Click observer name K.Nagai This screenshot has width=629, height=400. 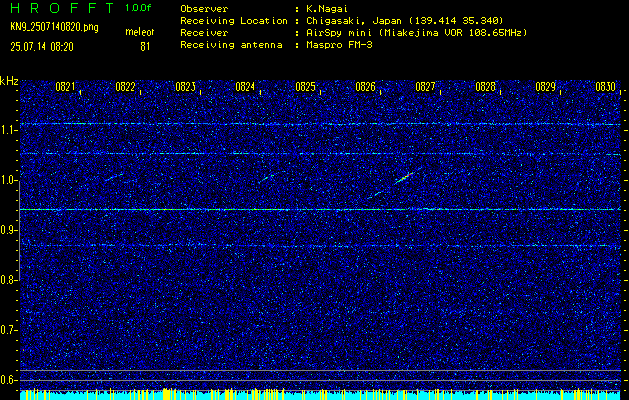tap(328, 9)
